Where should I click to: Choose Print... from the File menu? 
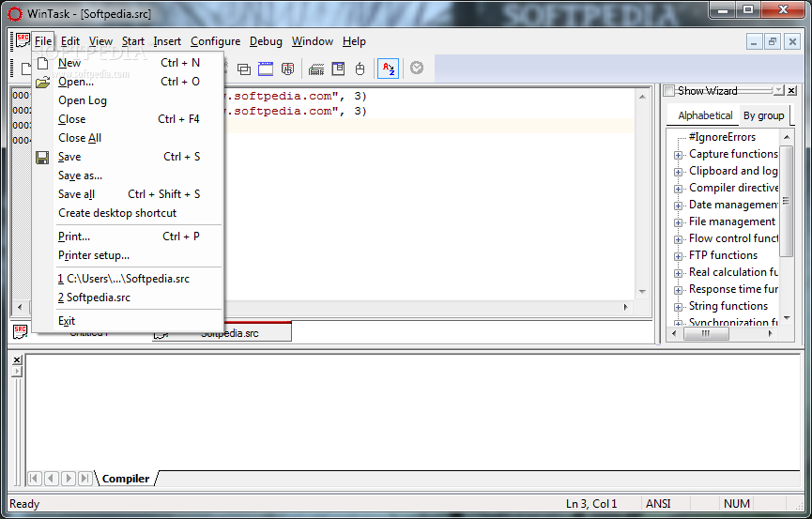click(128, 237)
